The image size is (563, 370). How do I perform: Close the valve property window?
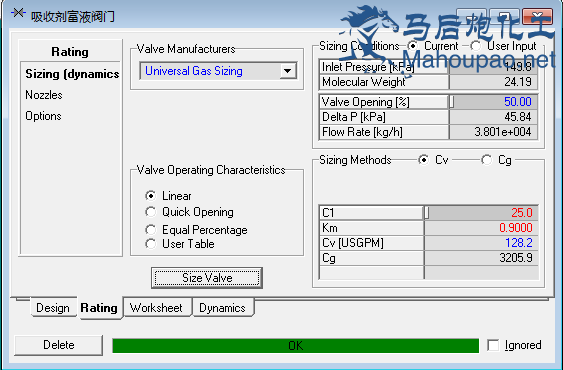537,16
